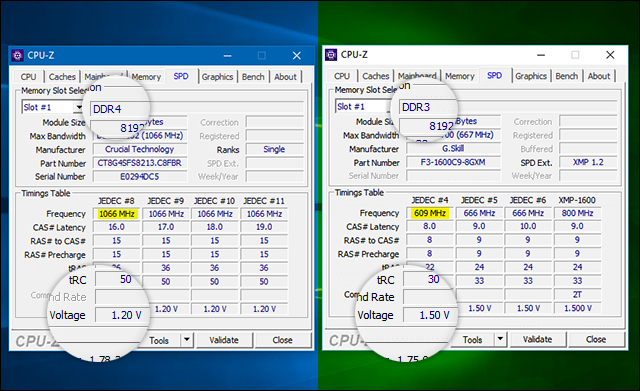
Task: Click the magnified tRC value 50
Action: [x=126, y=279]
